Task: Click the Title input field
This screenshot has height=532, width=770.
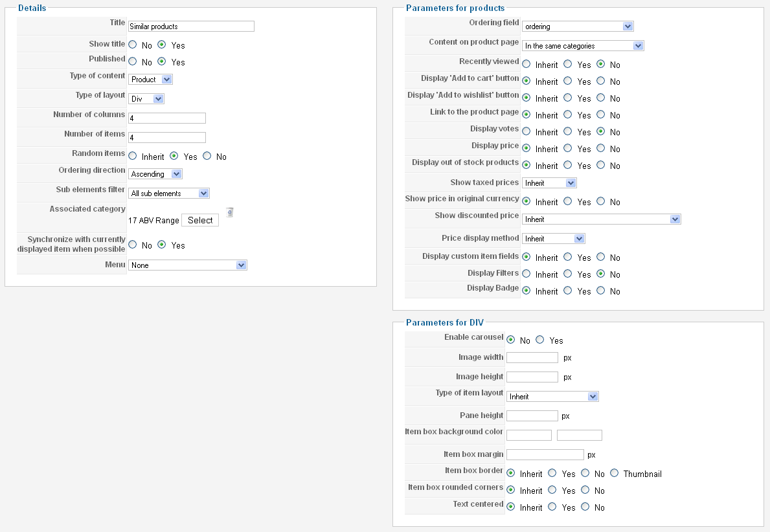Action: (191, 27)
